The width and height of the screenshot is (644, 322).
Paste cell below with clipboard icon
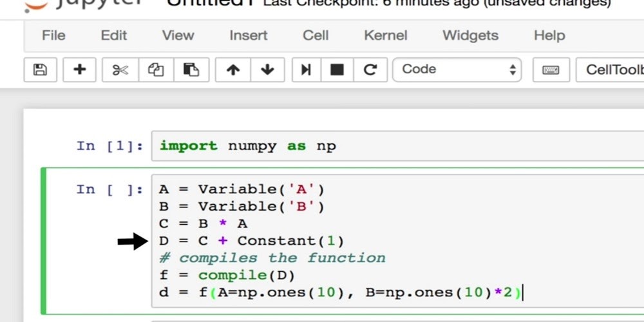pyautogui.click(x=191, y=70)
